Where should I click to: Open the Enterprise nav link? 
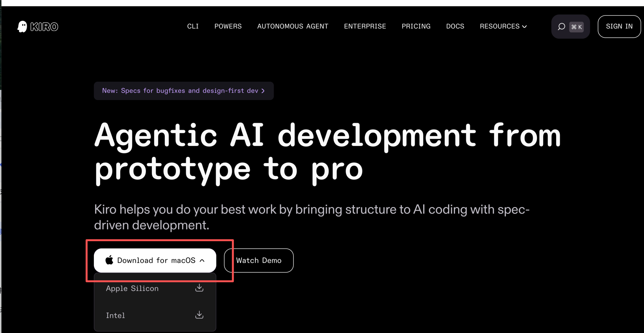[x=365, y=26]
